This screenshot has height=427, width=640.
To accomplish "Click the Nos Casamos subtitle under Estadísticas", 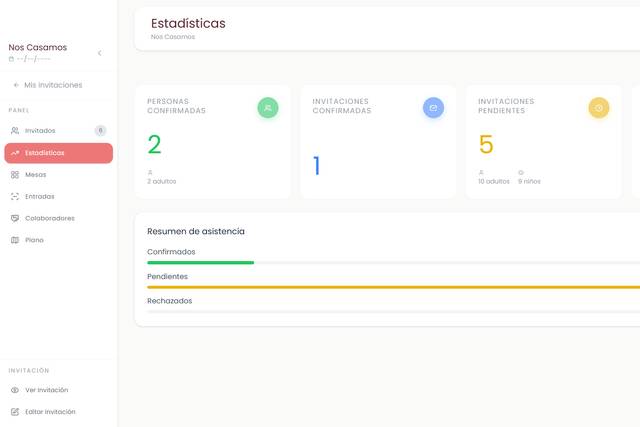I will click(173, 37).
